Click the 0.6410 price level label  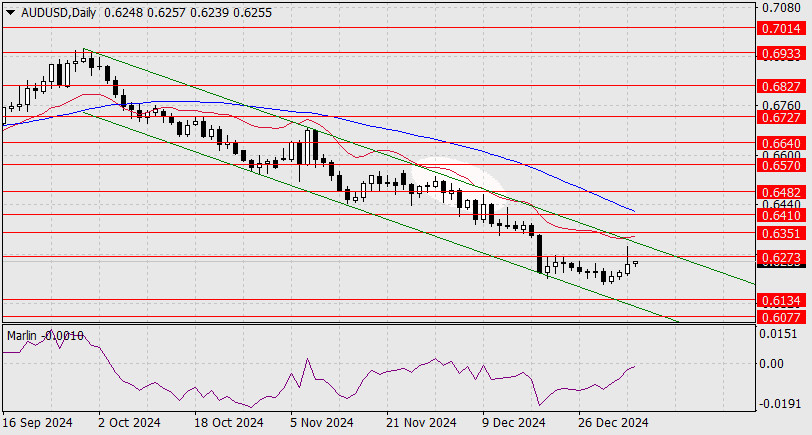pyautogui.click(x=781, y=215)
